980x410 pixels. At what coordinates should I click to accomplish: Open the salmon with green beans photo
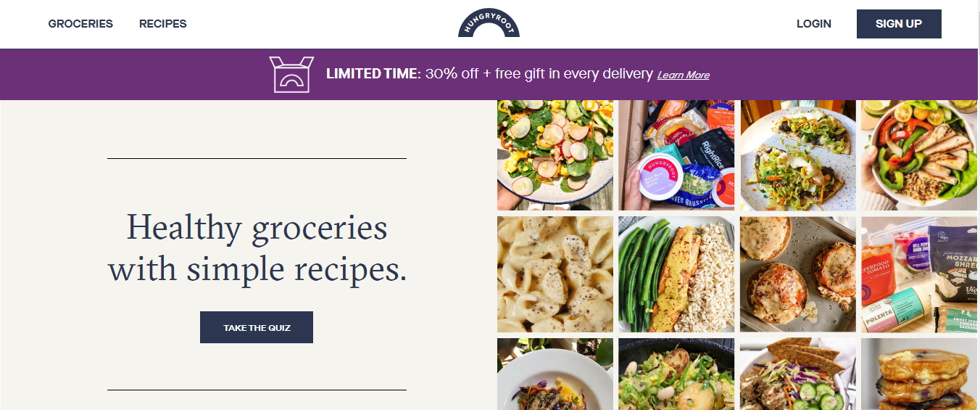pyautogui.click(x=676, y=274)
